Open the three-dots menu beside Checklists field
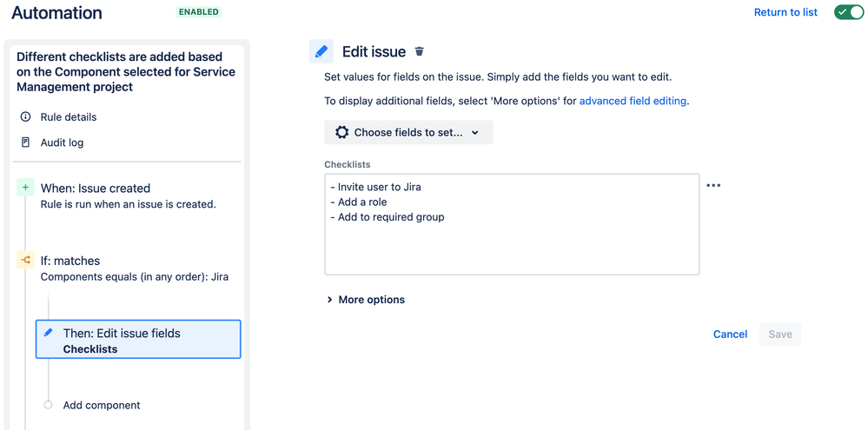This screenshot has height=430, width=868. click(713, 185)
